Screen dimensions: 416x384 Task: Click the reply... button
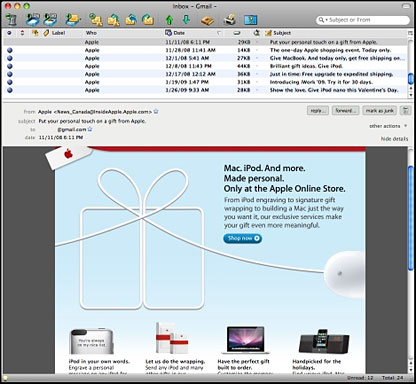click(x=318, y=111)
